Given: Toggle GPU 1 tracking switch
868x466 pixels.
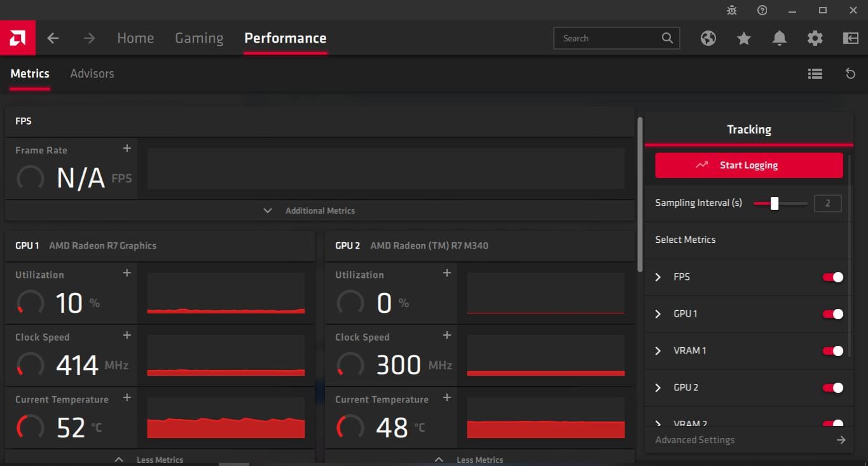Looking at the screenshot, I should tap(833, 314).
